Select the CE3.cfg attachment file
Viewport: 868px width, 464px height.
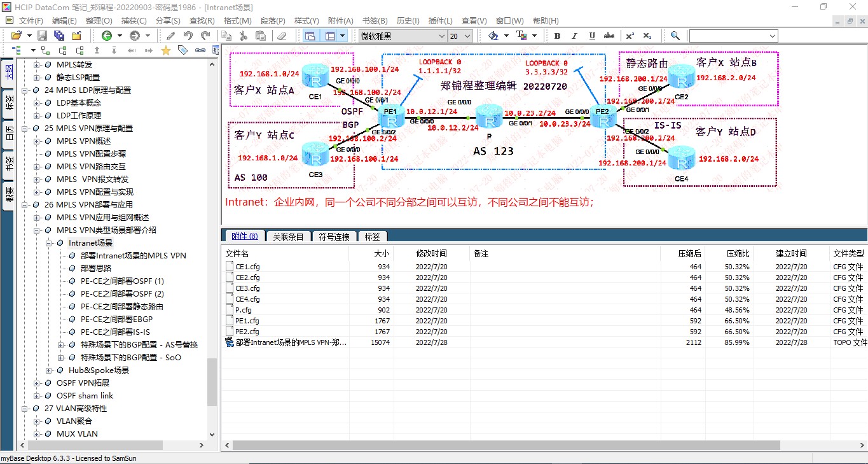247,288
